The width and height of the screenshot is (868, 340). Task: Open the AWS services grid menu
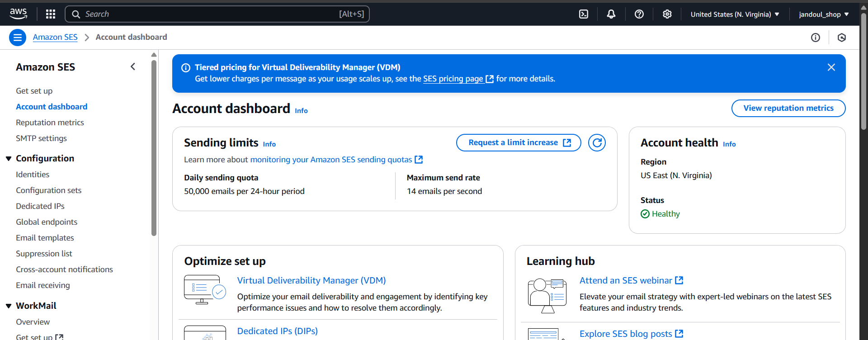51,14
